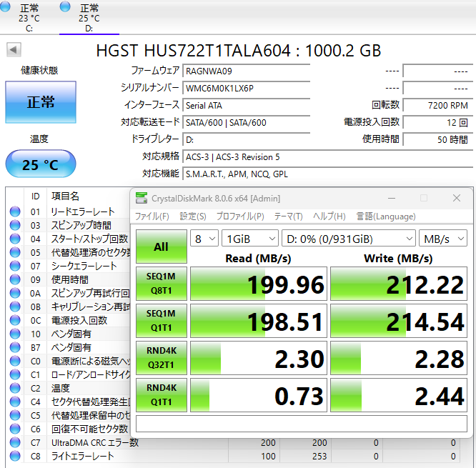The image size is (476, 468).
Task: Start the RND4K Q1T1 test
Action: [x=162, y=394]
